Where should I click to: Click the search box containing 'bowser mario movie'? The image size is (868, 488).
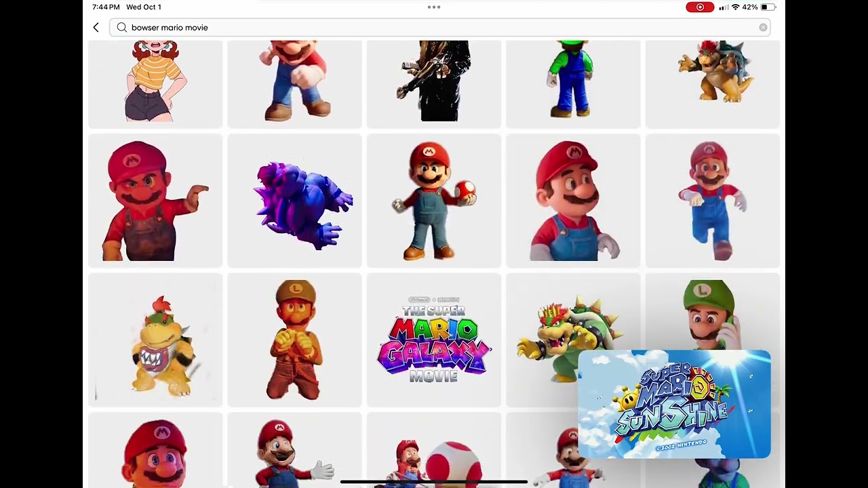pos(439,28)
